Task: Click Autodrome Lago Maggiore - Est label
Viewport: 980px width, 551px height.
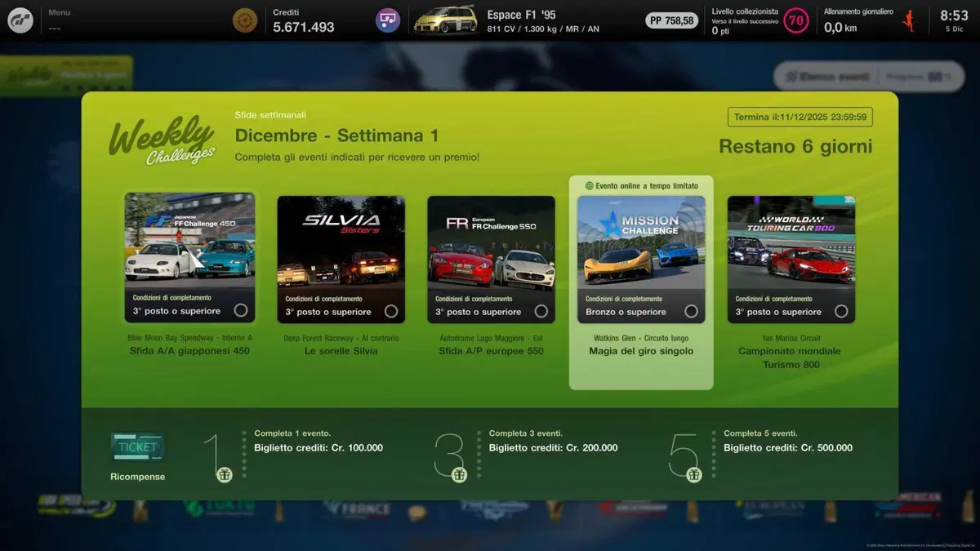Action: 491,338
